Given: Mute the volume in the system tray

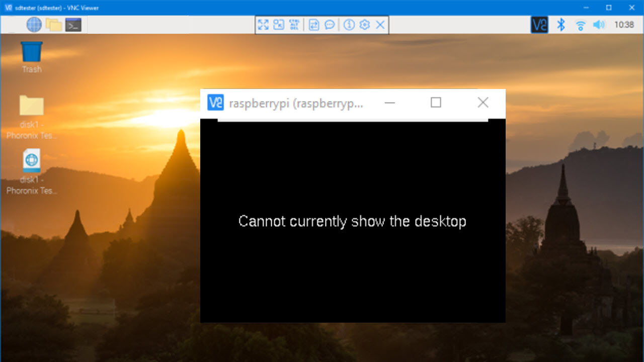Looking at the screenshot, I should (599, 24).
